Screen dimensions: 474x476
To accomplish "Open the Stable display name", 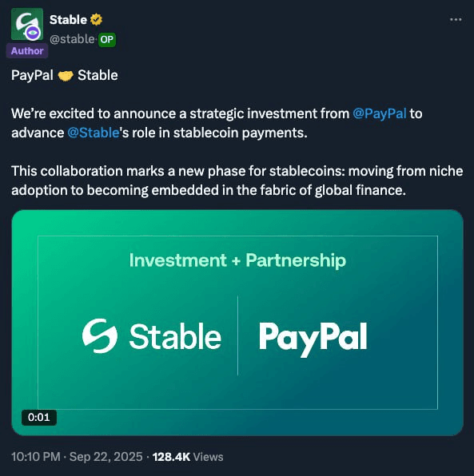I will (69, 20).
